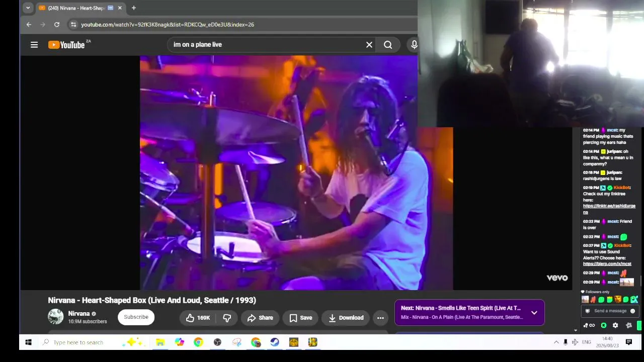The image size is (644, 362).
Task: Show hidden system tray icons
Action: [x=556, y=342]
